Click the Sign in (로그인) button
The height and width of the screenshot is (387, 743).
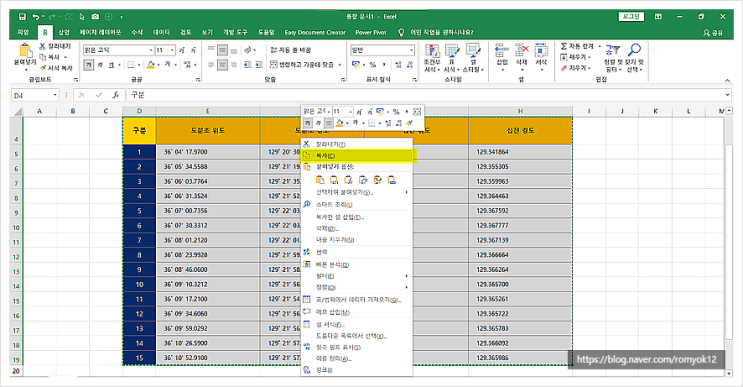pyautogui.click(x=631, y=17)
